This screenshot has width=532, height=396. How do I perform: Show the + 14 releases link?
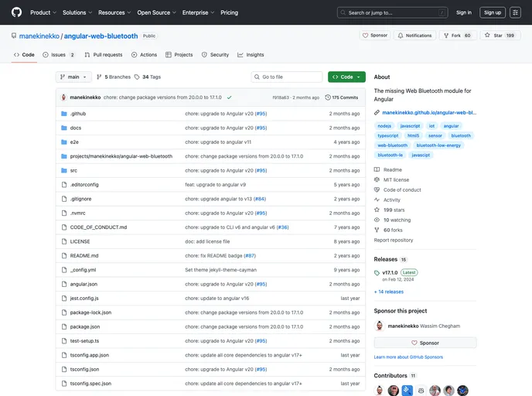389,292
